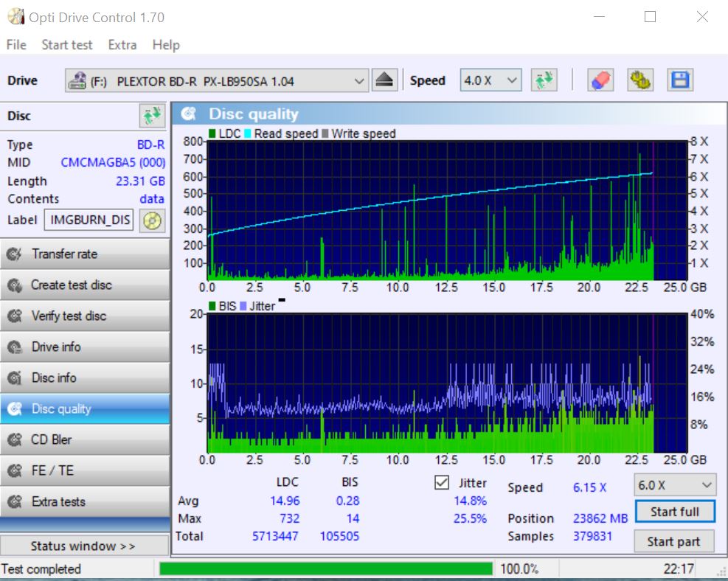Open the Start test menu
728x581 pixels.
point(67,45)
